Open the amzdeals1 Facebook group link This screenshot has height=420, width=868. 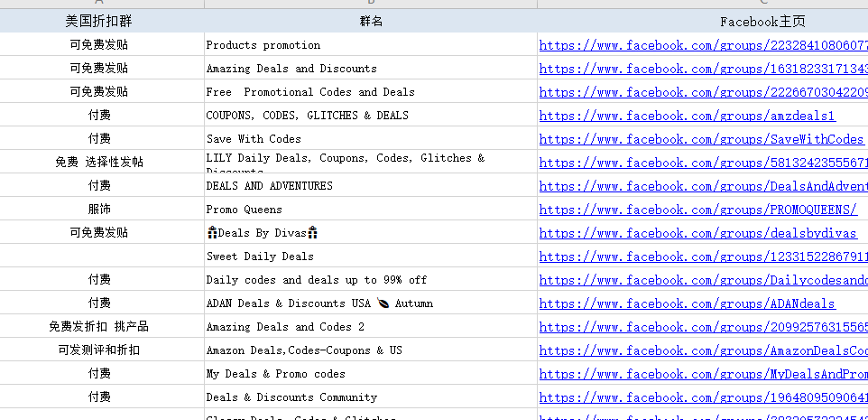[687, 116]
